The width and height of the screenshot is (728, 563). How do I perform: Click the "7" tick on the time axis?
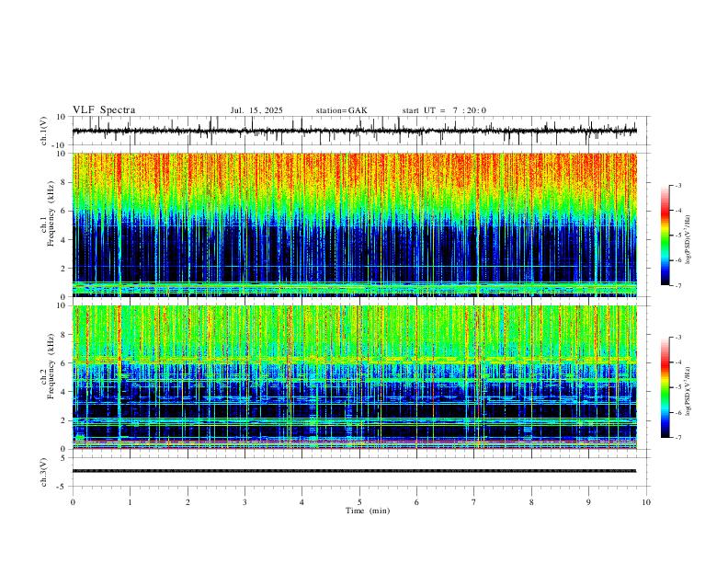[x=474, y=502]
